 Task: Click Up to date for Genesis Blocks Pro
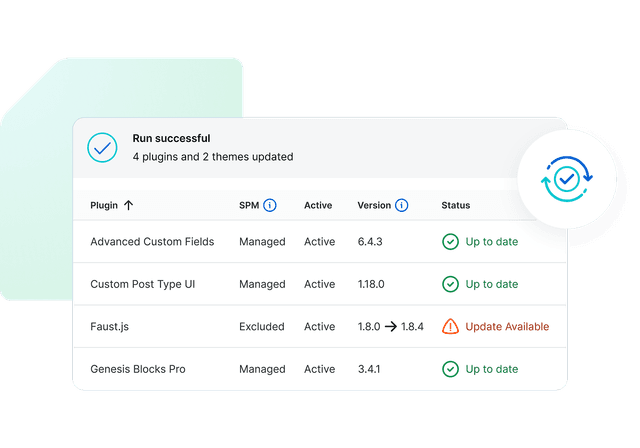[492, 369]
